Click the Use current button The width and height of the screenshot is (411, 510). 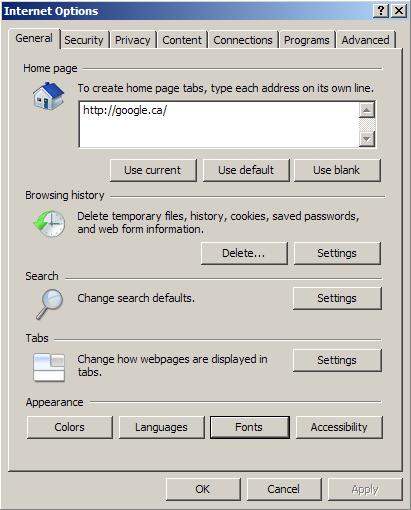153,170
